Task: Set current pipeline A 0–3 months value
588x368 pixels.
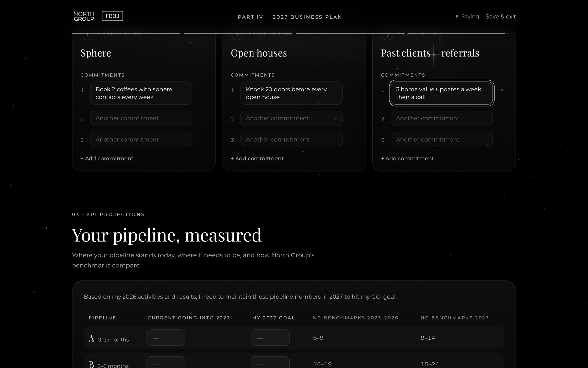Action: coord(166,338)
